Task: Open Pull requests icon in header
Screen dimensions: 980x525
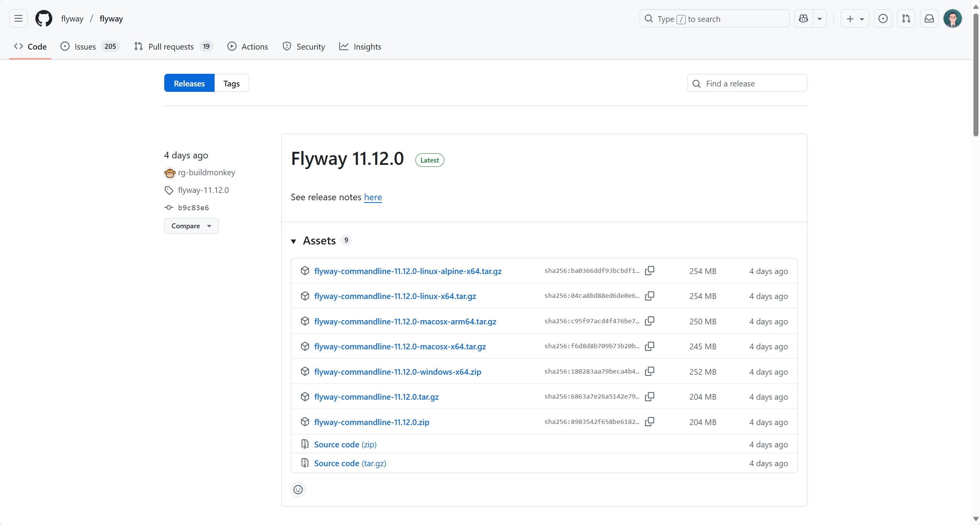Action: click(906, 18)
